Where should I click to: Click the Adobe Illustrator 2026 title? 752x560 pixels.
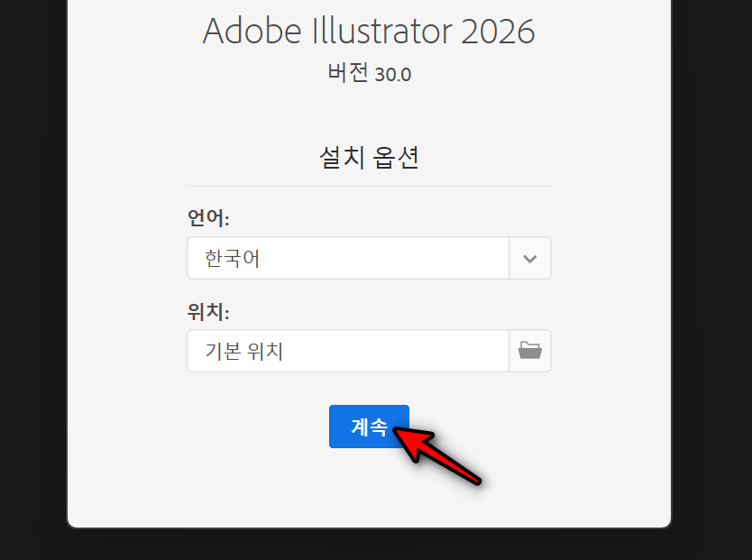[x=368, y=31]
